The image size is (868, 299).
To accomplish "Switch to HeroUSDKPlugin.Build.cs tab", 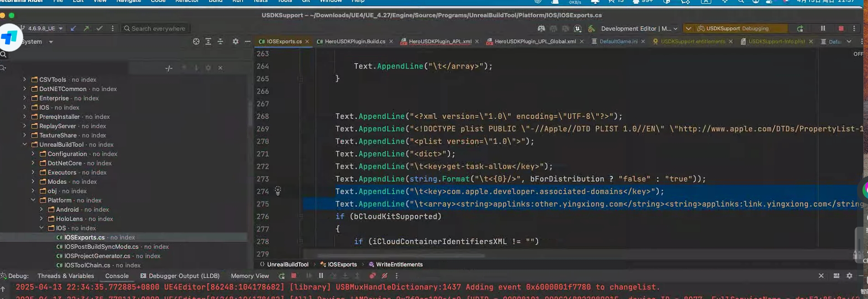I will [x=355, y=42].
